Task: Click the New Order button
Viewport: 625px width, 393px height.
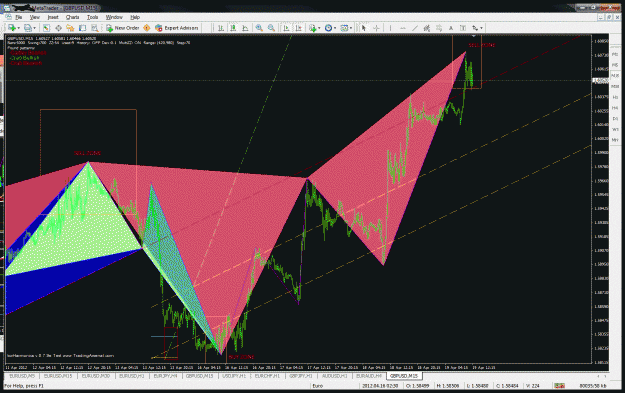Action: point(122,28)
